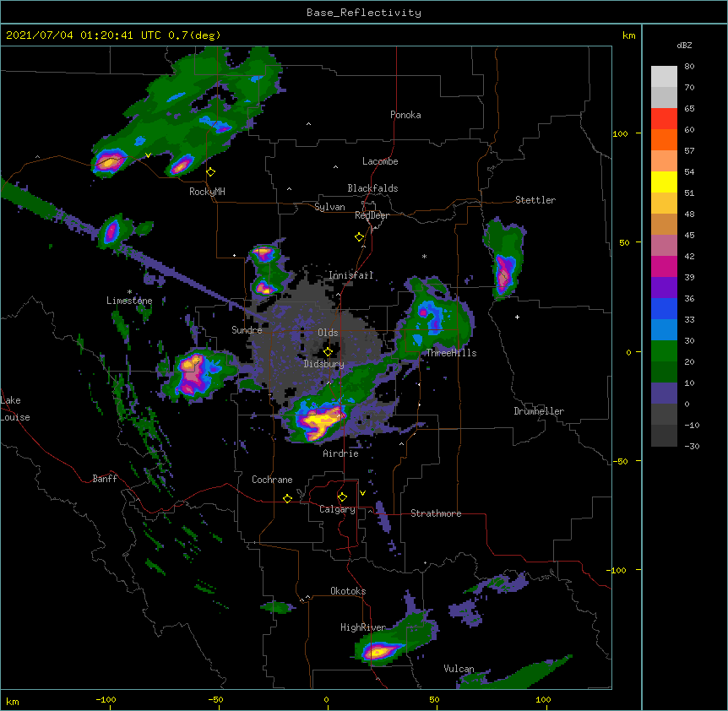The image size is (728, 711).
Task: Select the Lacombe city label
Action: pyautogui.click(x=380, y=161)
